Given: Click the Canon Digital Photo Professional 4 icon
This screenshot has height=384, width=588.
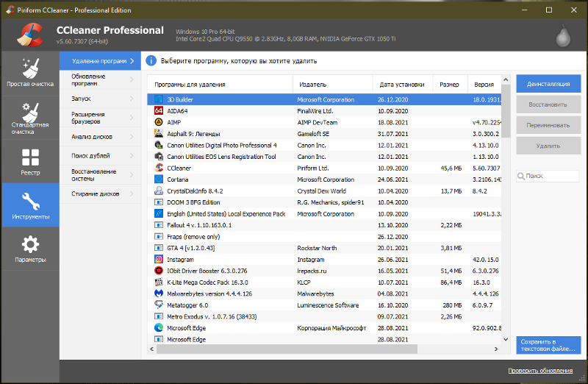Looking at the screenshot, I should pos(159,145).
